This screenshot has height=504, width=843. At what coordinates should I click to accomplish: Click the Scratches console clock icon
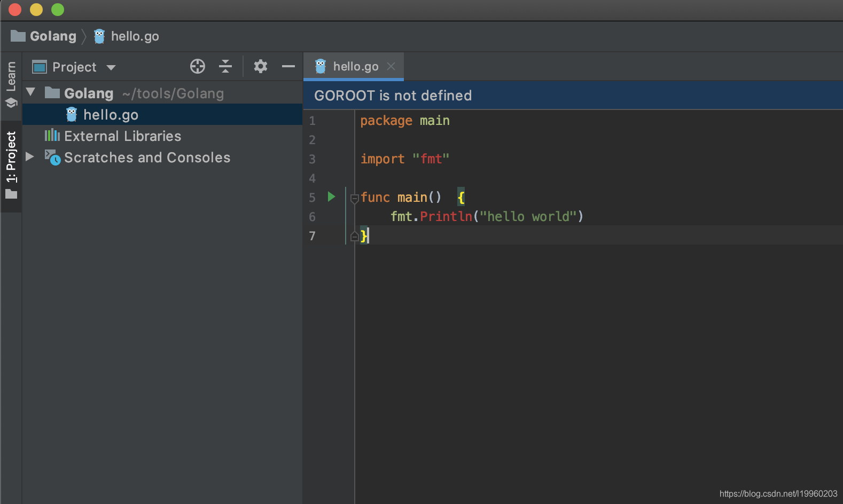pos(52,157)
